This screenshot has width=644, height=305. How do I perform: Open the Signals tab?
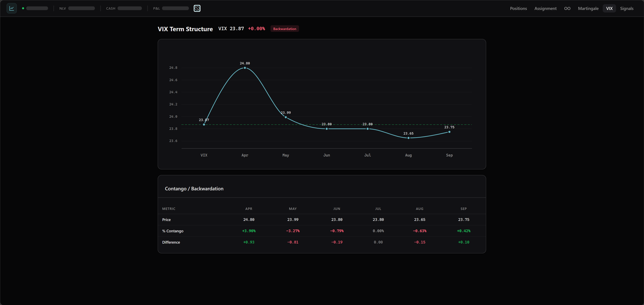pyautogui.click(x=626, y=8)
